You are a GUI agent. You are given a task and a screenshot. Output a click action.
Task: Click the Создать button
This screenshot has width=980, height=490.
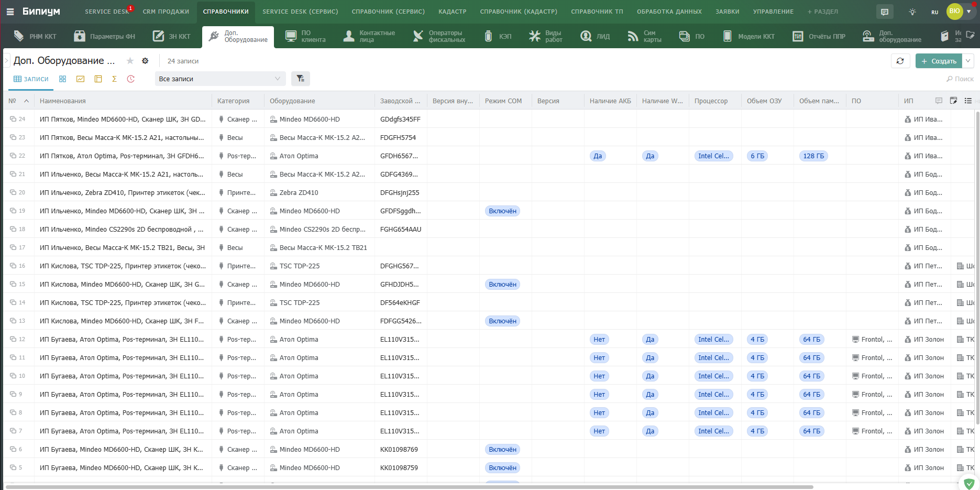[x=939, y=61]
